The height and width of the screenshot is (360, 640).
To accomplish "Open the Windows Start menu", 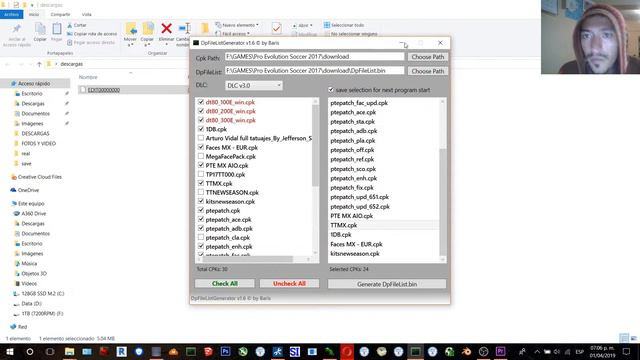I will point(9,351).
